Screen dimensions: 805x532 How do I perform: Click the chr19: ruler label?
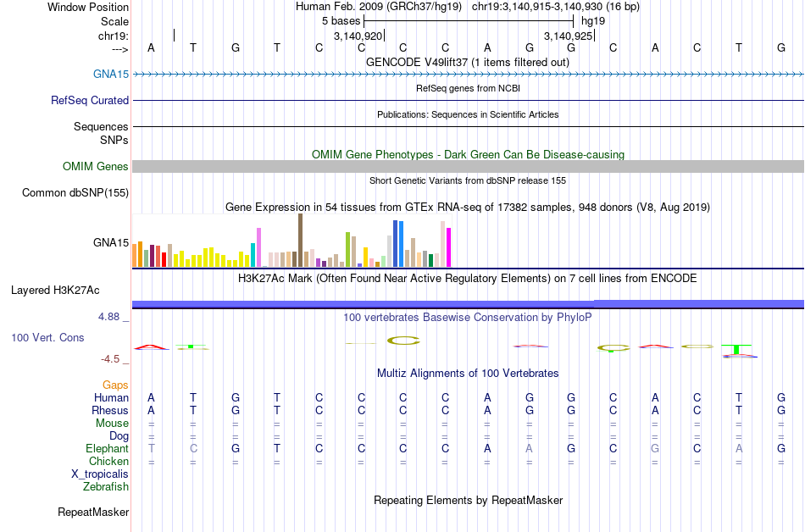pos(114,36)
